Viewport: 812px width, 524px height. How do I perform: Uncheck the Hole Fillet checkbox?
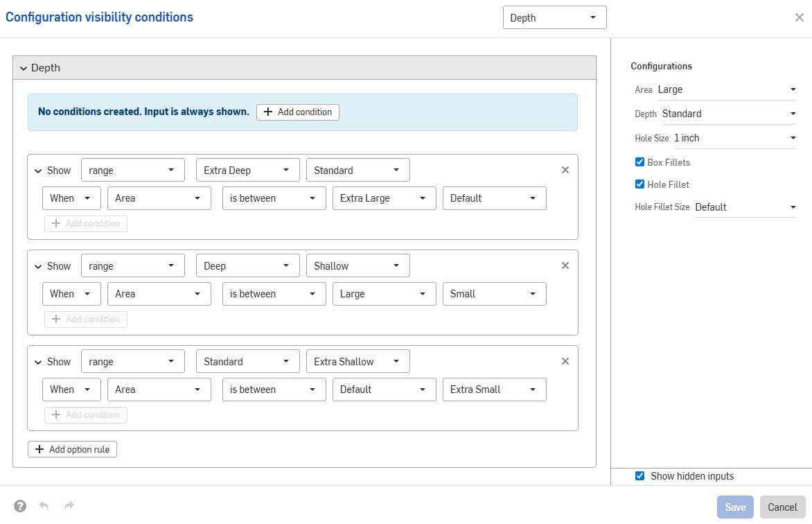click(x=639, y=184)
